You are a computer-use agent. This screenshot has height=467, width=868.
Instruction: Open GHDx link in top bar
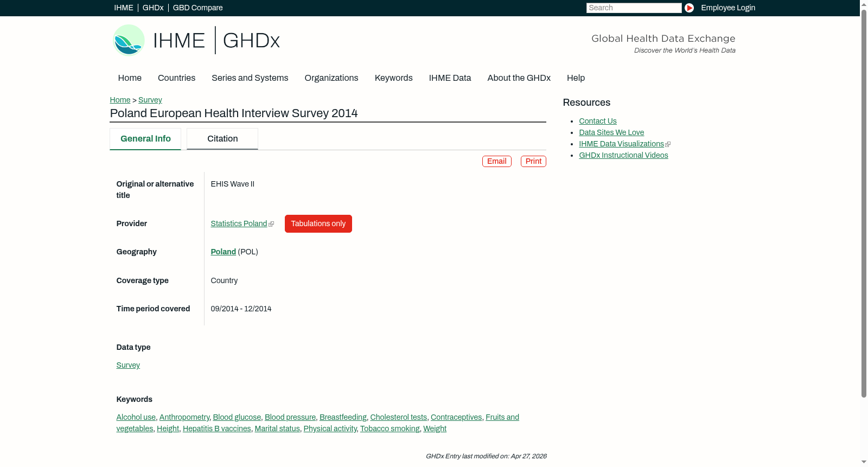(x=153, y=8)
